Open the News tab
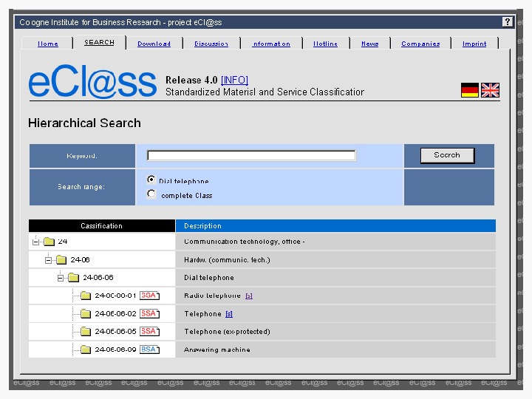The width and height of the screenshot is (532, 399). (x=370, y=44)
